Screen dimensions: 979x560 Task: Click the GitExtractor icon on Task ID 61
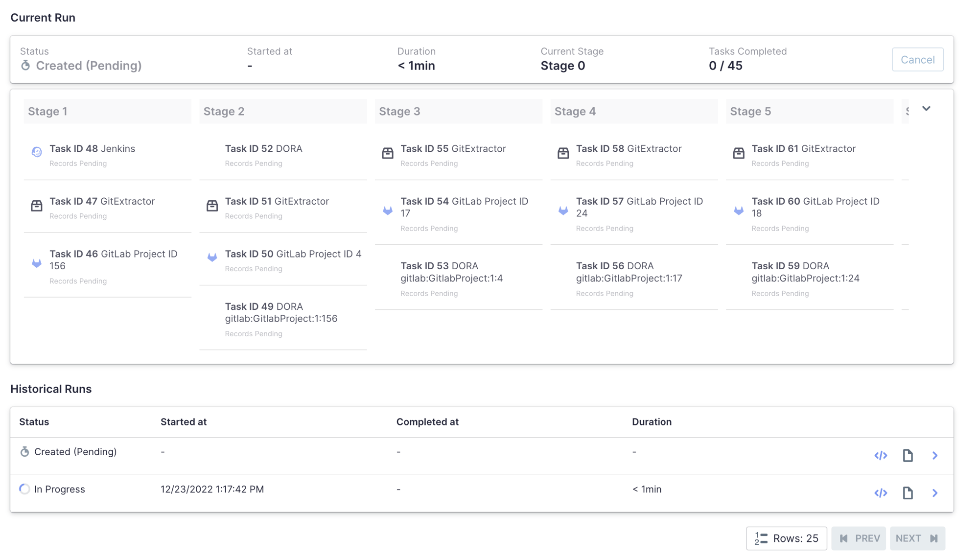coord(738,153)
